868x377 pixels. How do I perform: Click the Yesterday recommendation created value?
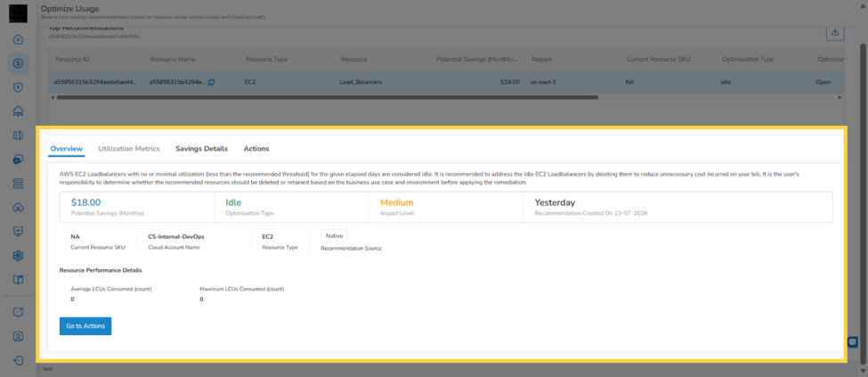[x=555, y=202]
